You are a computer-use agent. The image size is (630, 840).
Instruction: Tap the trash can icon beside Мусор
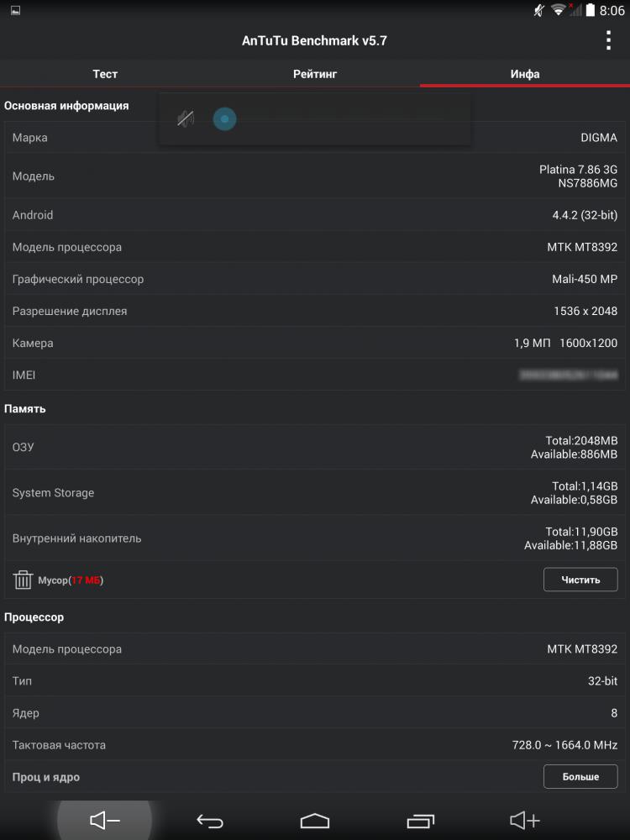click(x=23, y=580)
